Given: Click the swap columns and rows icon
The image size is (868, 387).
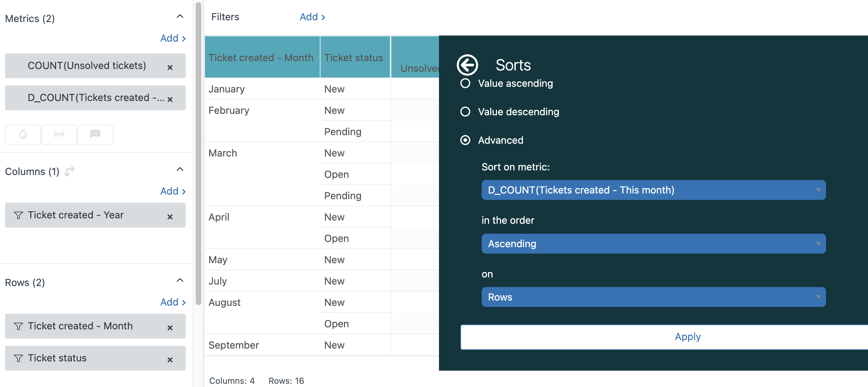Looking at the screenshot, I should tap(69, 171).
